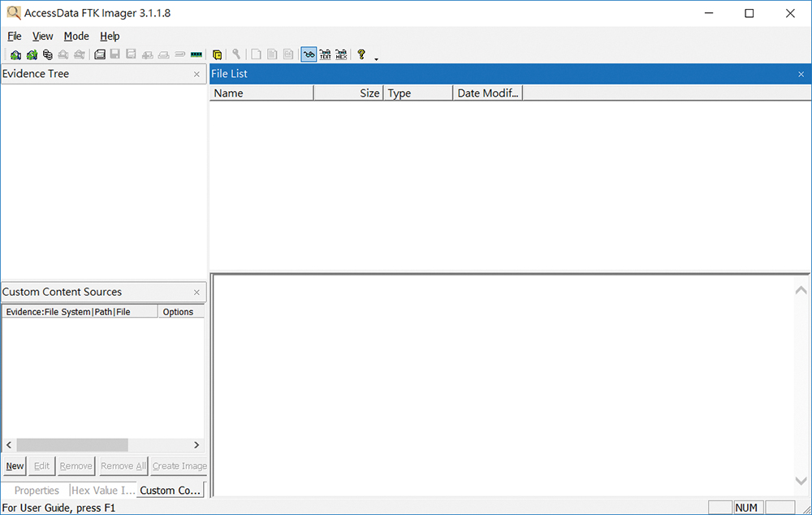Click the Add All Attached Devices icon
This screenshot has width=812, height=515.
pyautogui.click(x=32, y=54)
